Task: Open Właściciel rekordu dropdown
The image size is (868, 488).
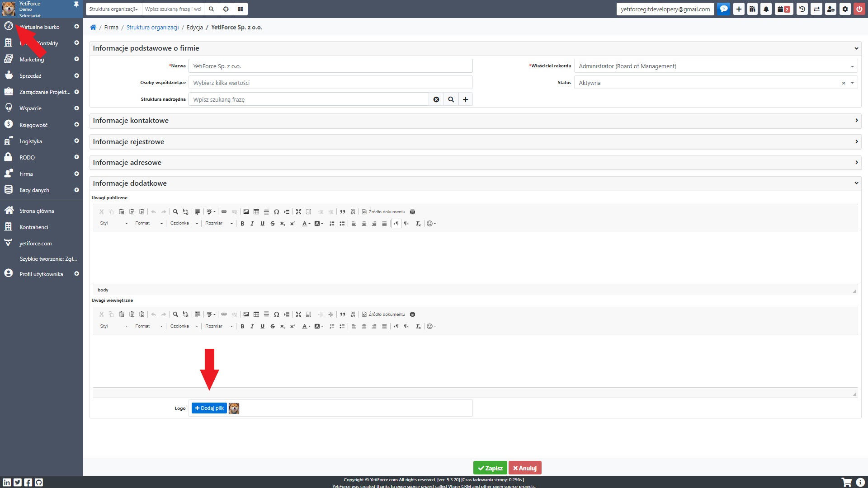Action: click(x=716, y=66)
